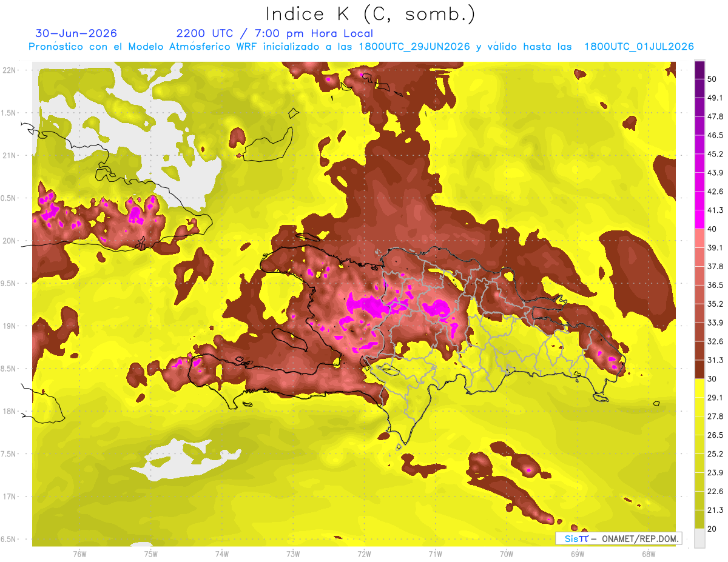Click the legend value 23.9
Viewport: 728px width, 562px height.
(x=715, y=473)
